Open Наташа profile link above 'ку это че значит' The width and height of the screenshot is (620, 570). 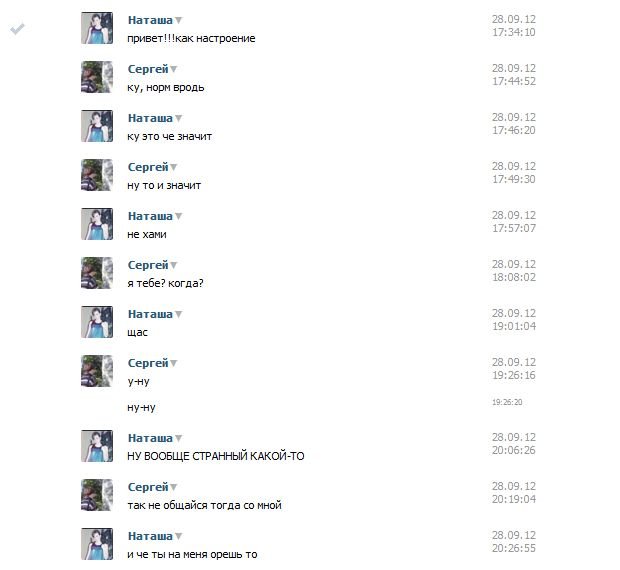click(x=150, y=118)
